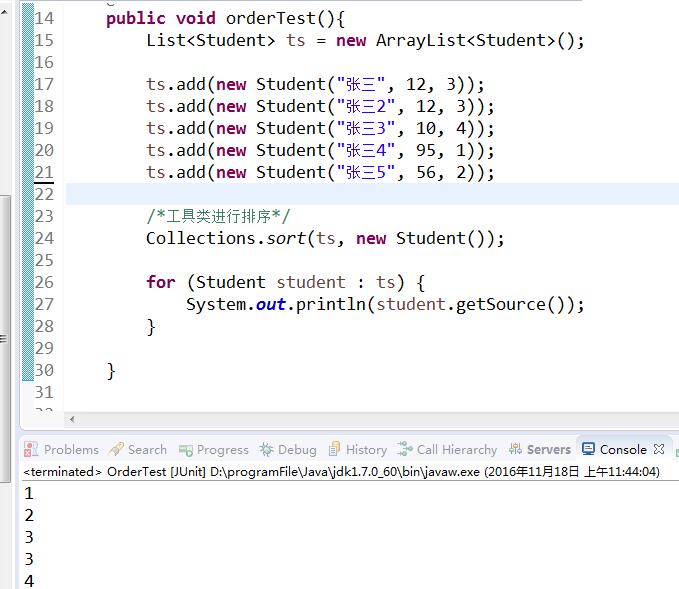Open the Search tab
This screenshot has width=679, height=589.
click(137, 450)
